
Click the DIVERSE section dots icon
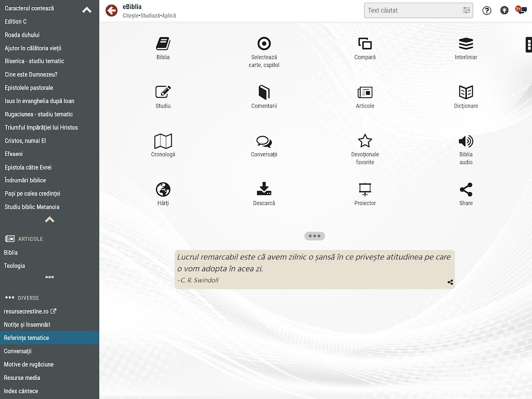coord(9,297)
